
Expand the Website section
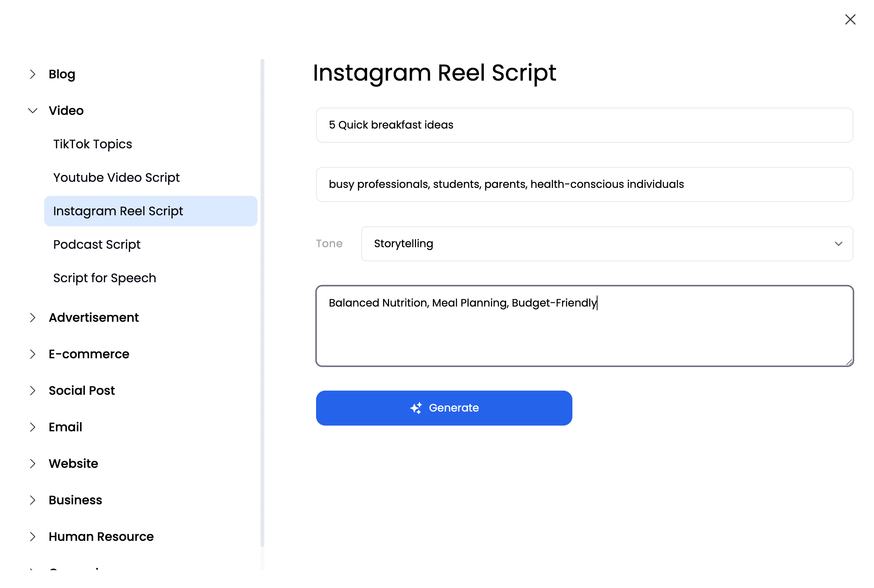[33, 463]
